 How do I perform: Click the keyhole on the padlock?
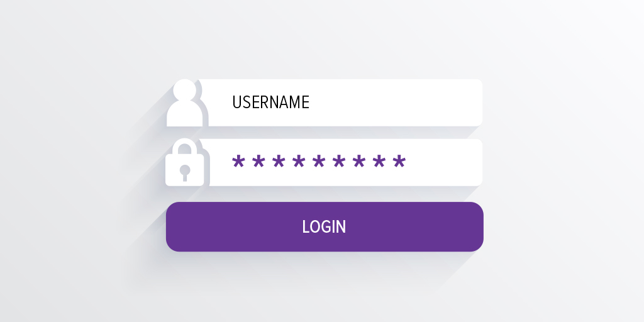pos(185,172)
